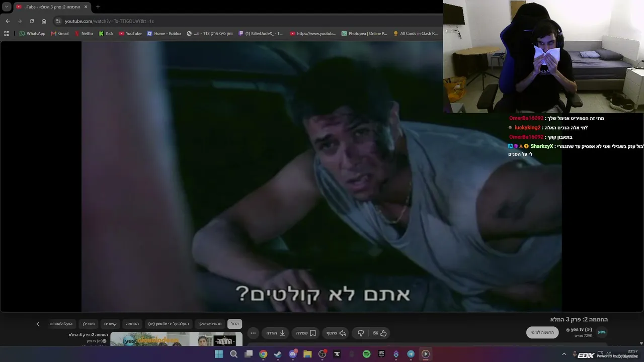Open the WhatsApp bookmark
The height and width of the screenshot is (362, 644).
coord(32,34)
